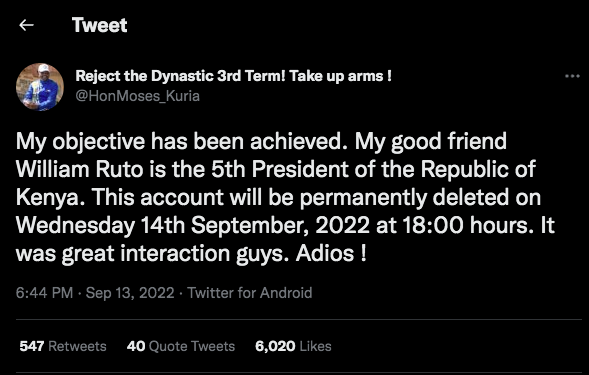Image resolution: width=589 pixels, height=375 pixels.
Task: Click the closing "Adios !" text
Action: point(331,254)
